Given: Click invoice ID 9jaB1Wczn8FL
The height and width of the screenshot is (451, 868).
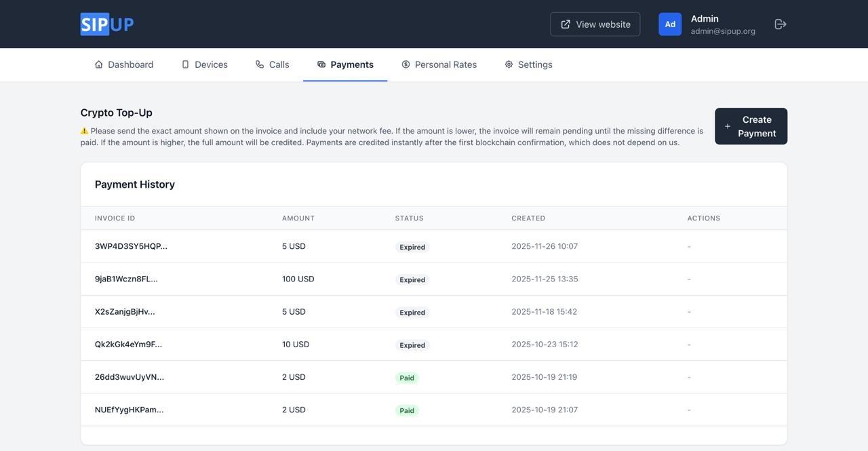Looking at the screenshot, I should (126, 279).
